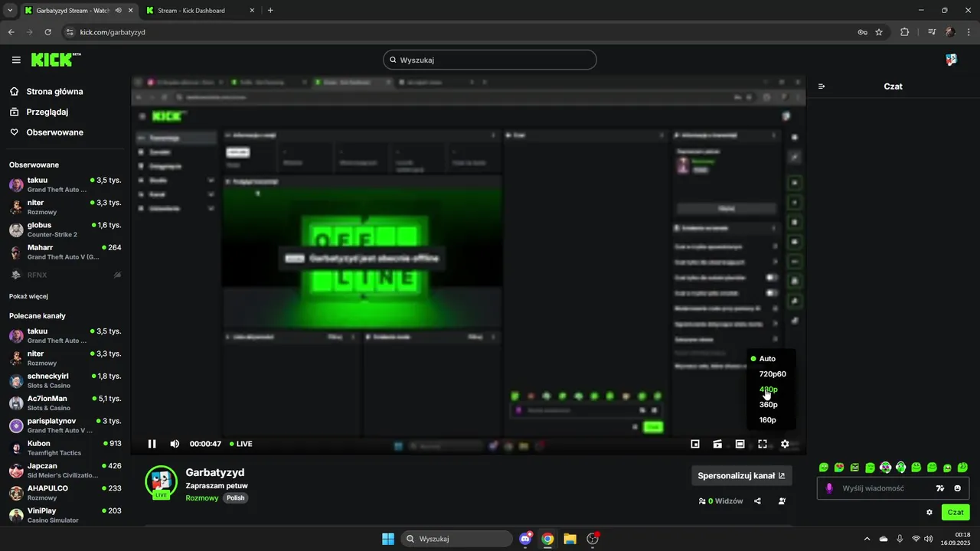Open view site information icon in address bar
Viewport: 980px width, 551px height.
click(70, 32)
